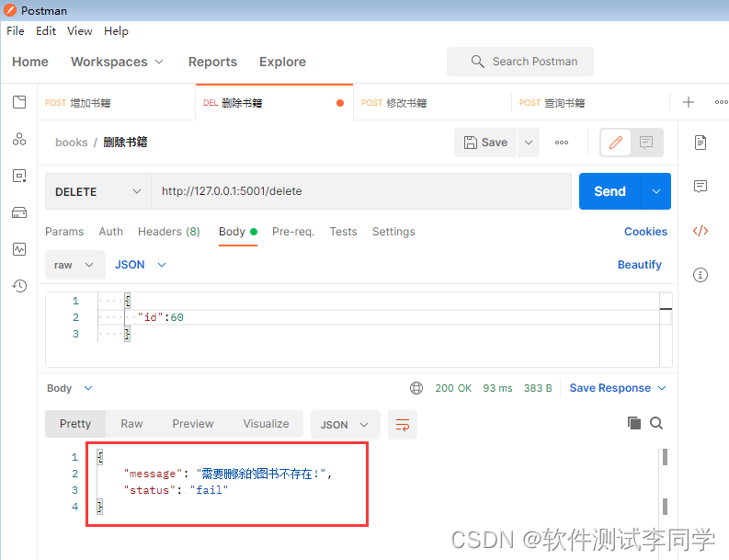
Task: Open response JSON format dropdown
Action: click(345, 425)
